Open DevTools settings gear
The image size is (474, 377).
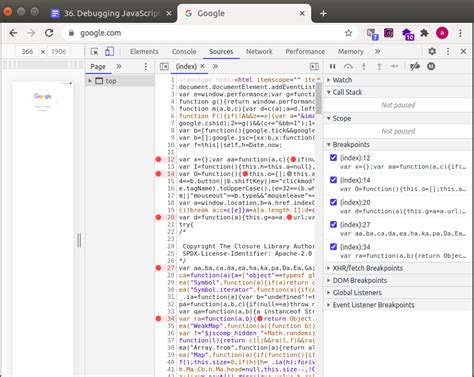(x=432, y=51)
